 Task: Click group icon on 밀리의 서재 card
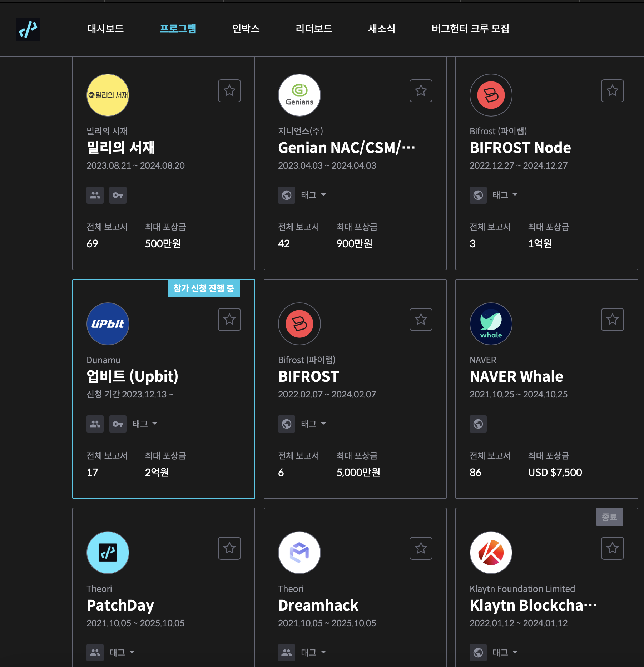pyautogui.click(x=95, y=195)
